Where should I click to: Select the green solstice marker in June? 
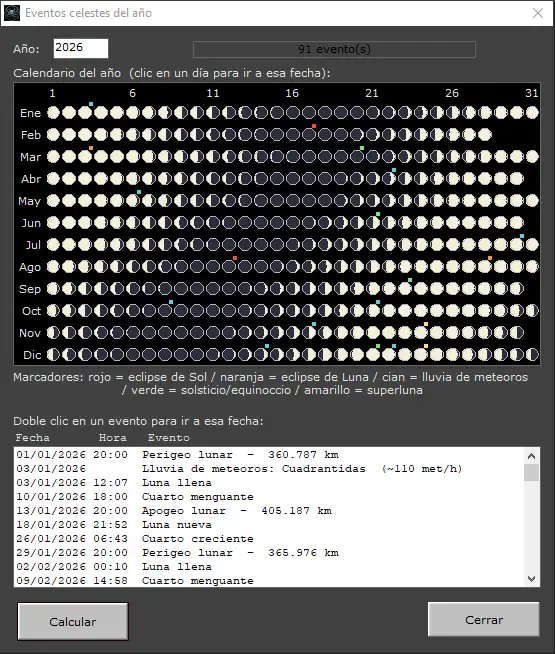(x=378, y=214)
